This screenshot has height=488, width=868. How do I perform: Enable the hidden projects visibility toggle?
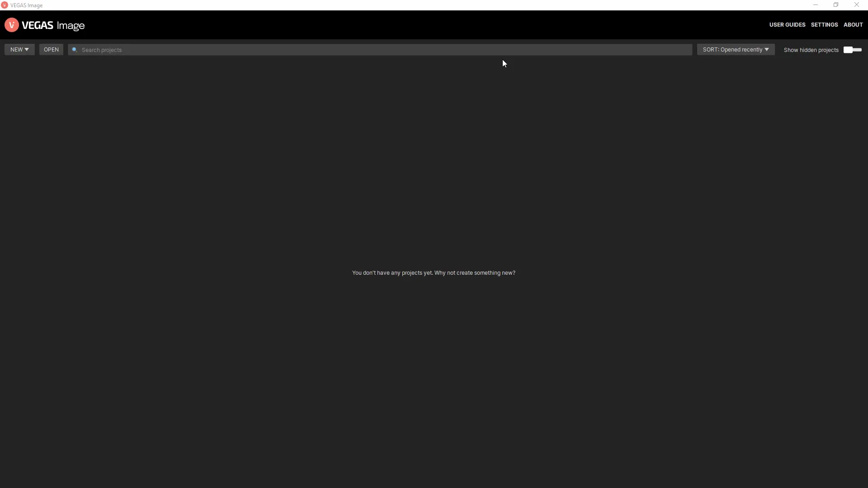click(x=853, y=49)
